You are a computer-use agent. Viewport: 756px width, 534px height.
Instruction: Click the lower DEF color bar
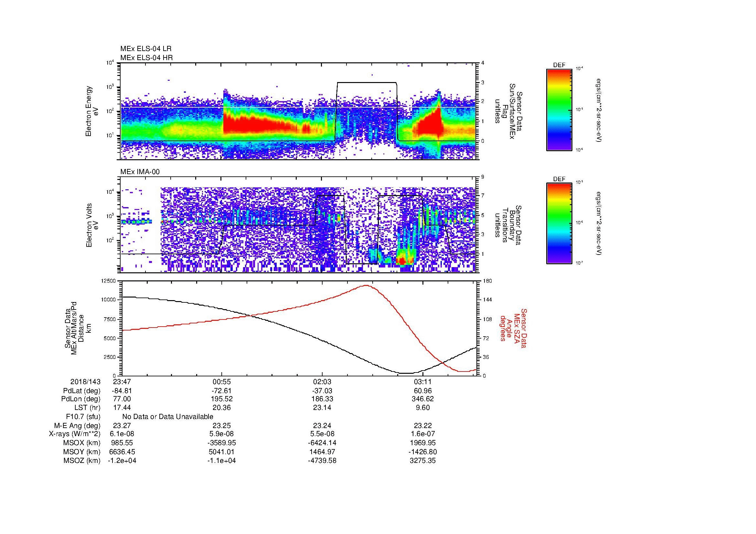(559, 224)
